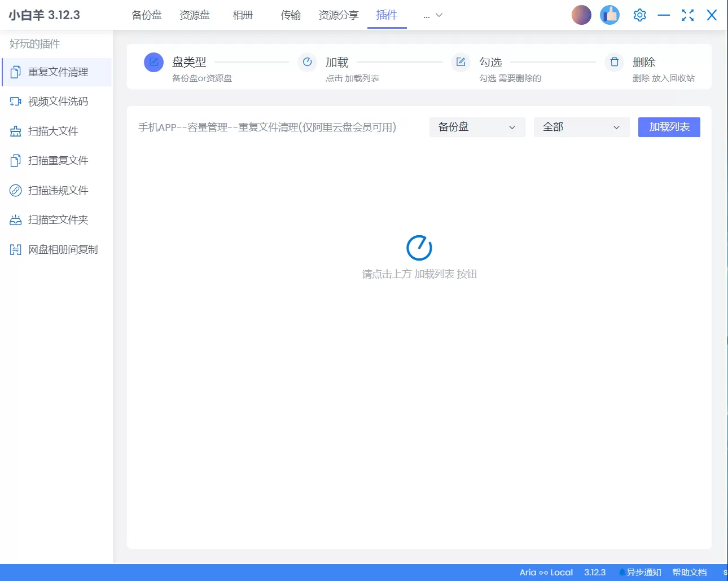This screenshot has height=581, width=728.
Task: Switch to the 相册 tab
Action: [242, 15]
